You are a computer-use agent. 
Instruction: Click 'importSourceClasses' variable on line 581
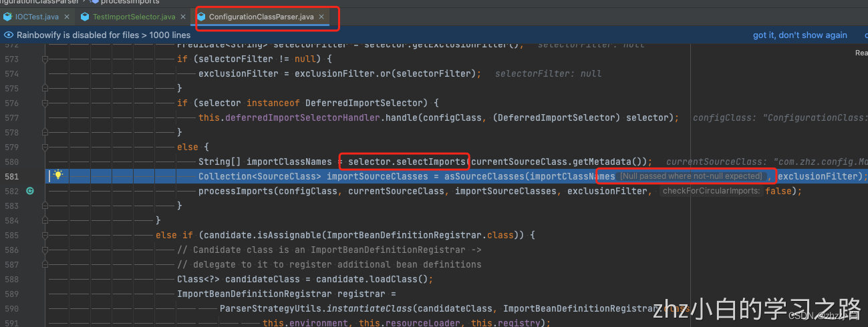click(x=378, y=176)
